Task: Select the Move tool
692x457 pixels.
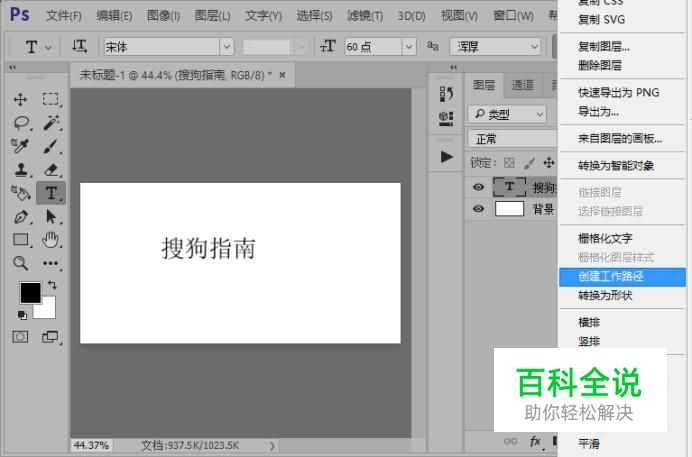Action: click(x=20, y=99)
